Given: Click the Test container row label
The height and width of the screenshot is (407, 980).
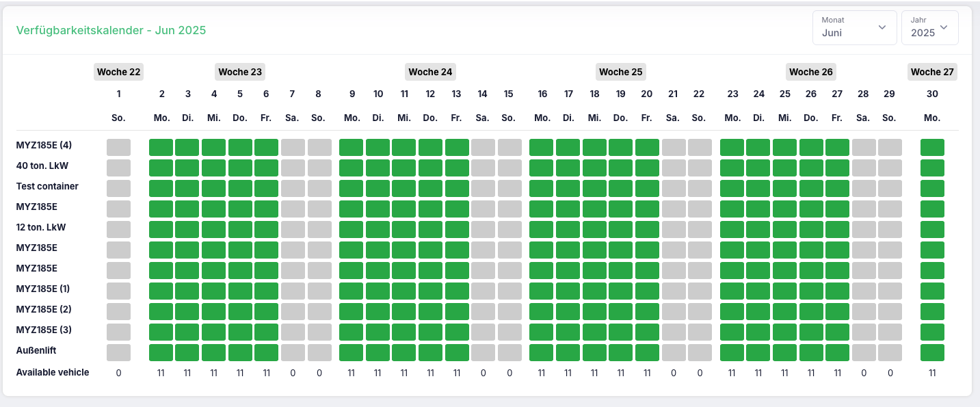Looking at the screenshot, I should 47,186.
